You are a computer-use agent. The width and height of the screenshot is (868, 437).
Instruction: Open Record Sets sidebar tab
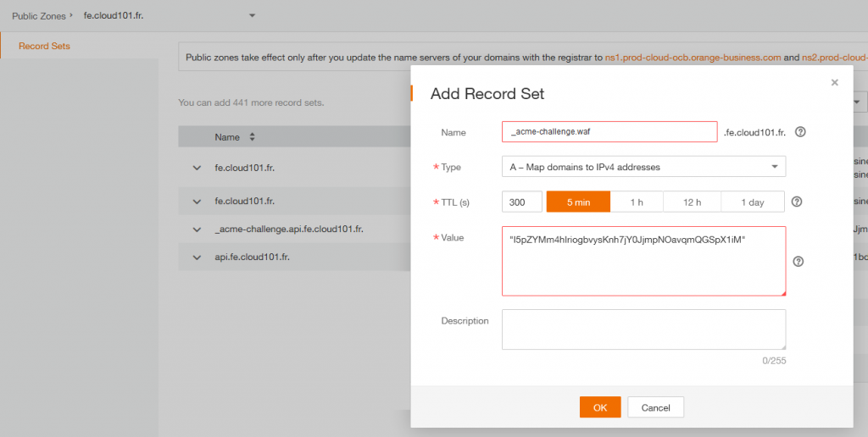(44, 46)
